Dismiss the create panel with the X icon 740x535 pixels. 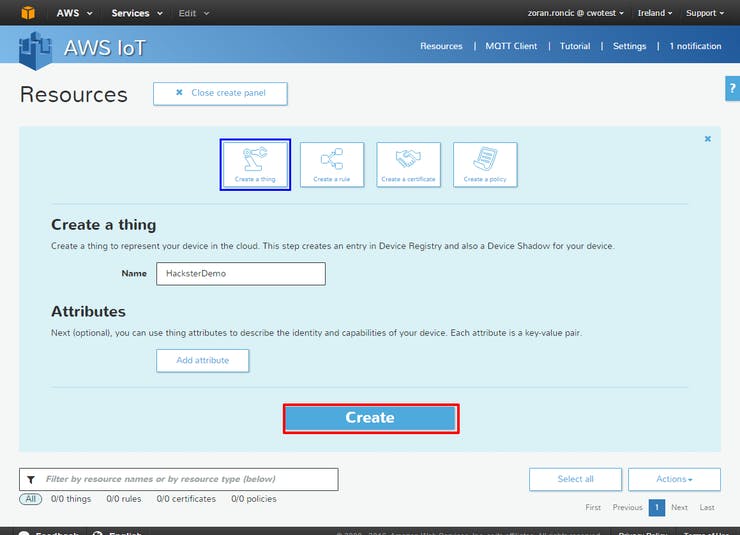point(707,139)
